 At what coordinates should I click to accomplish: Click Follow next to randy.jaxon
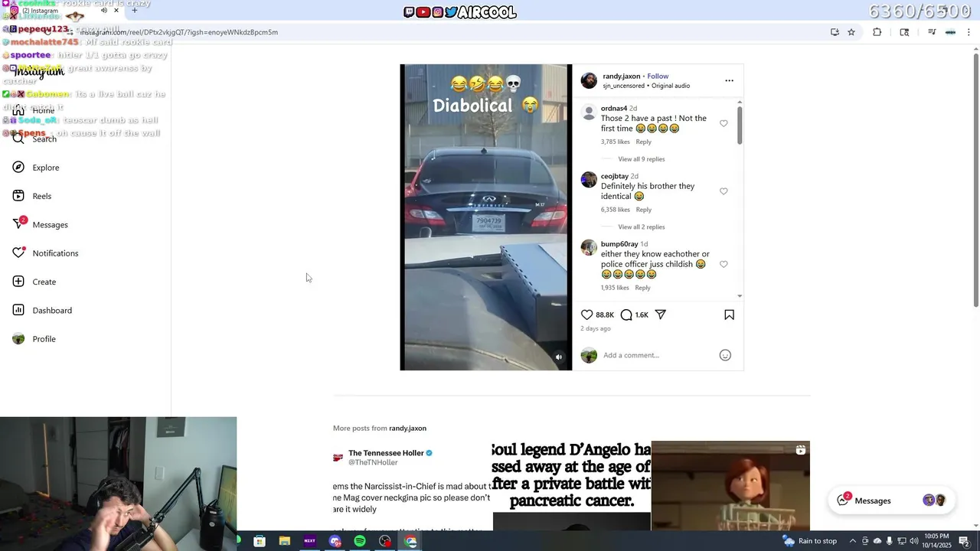coord(658,77)
